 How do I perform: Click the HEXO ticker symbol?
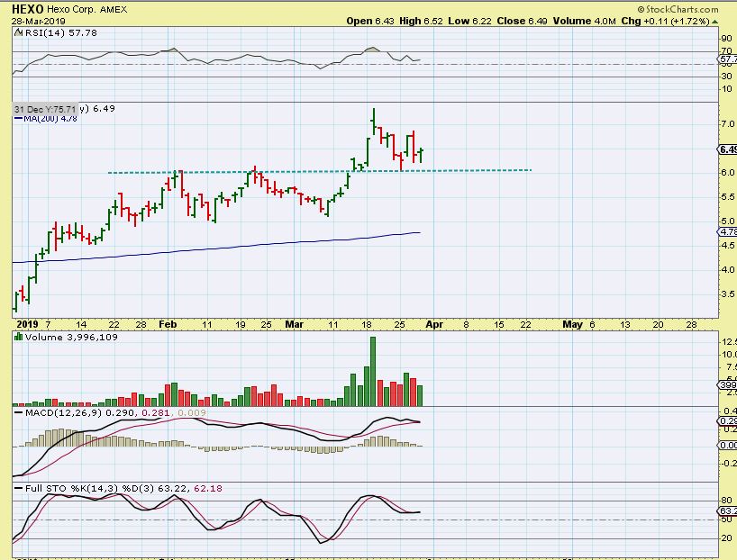tap(28, 9)
